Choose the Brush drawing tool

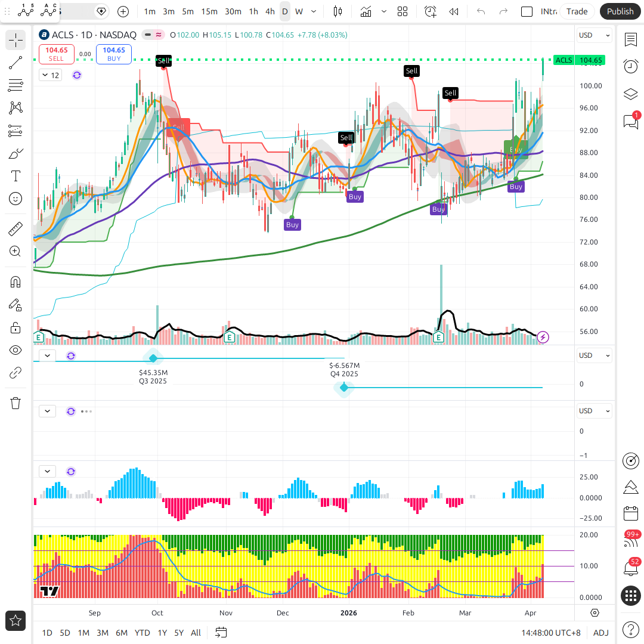(x=16, y=153)
